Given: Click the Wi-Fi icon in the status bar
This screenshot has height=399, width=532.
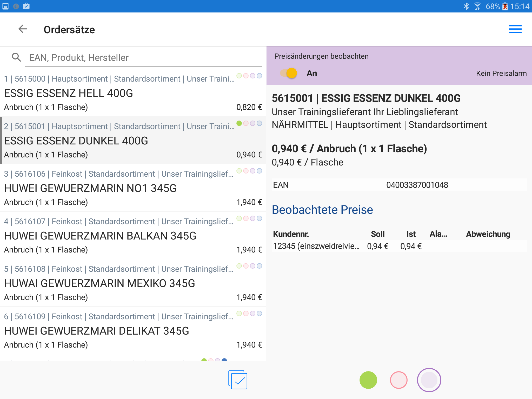Looking at the screenshot, I should [x=477, y=6].
